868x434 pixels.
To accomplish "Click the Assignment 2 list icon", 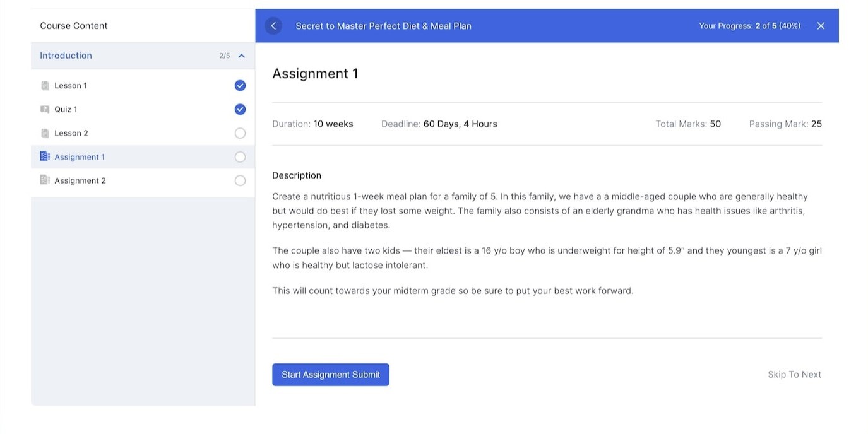I will [x=45, y=180].
